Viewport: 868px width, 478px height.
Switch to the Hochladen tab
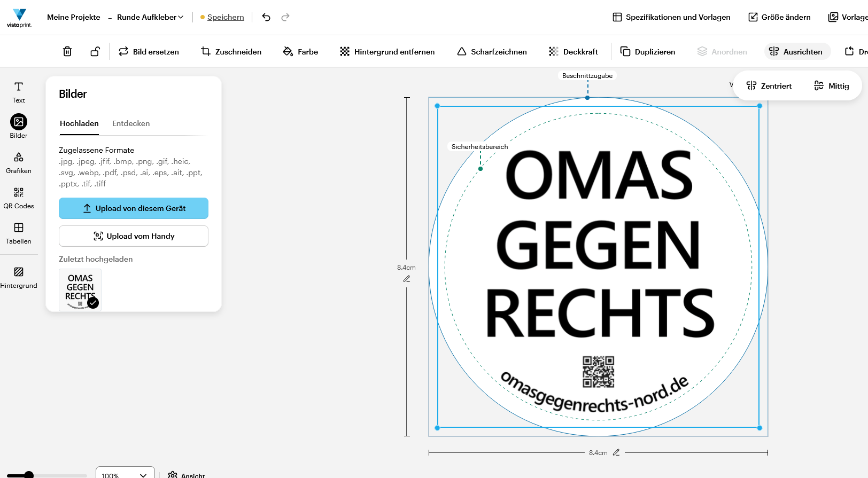[x=79, y=123]
